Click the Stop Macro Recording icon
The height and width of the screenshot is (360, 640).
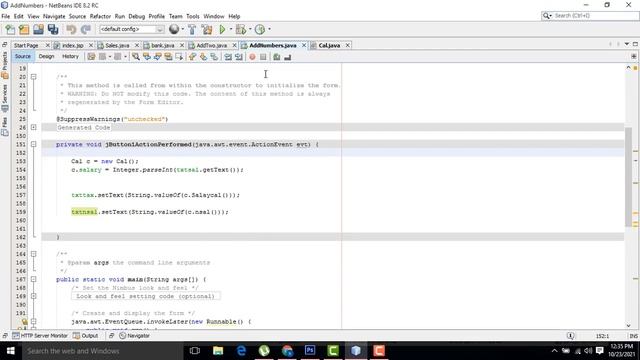coord(263,57)
